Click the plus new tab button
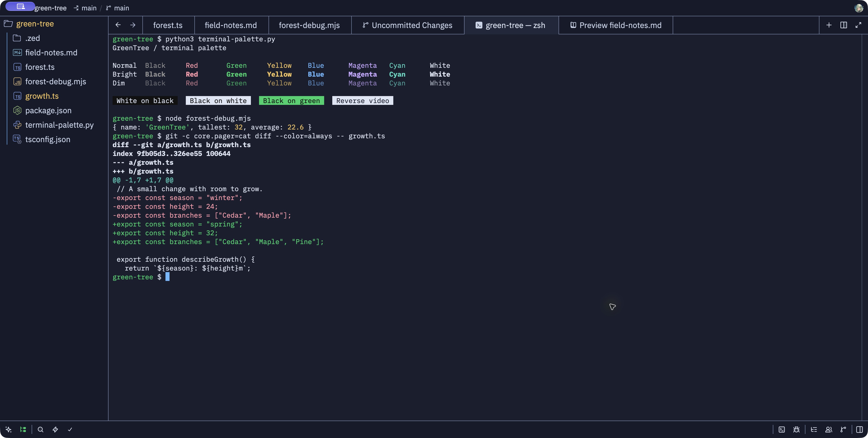The image size is (868, 438). [829, 25]
